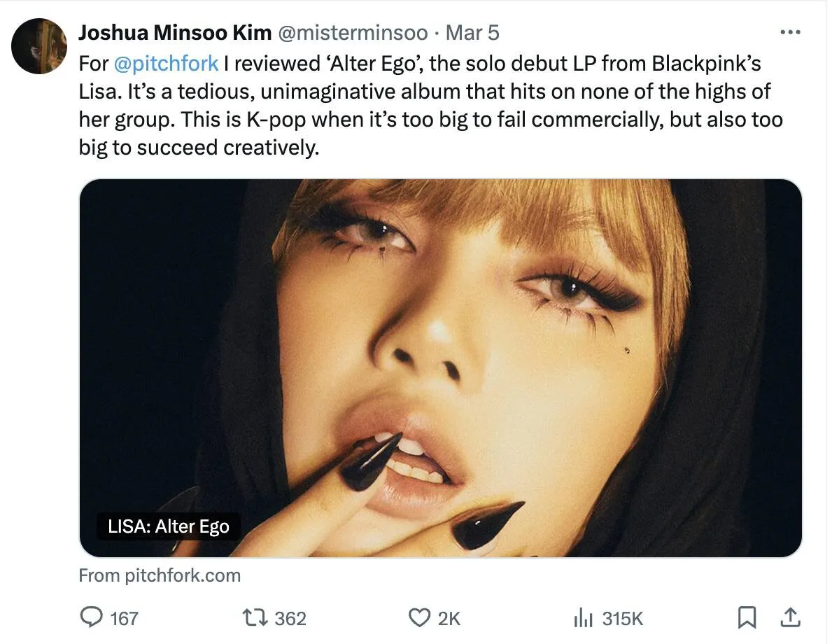This screenshot has width=839, height=644.
Task: Click the 167 replies count
Action: [124, 618]
